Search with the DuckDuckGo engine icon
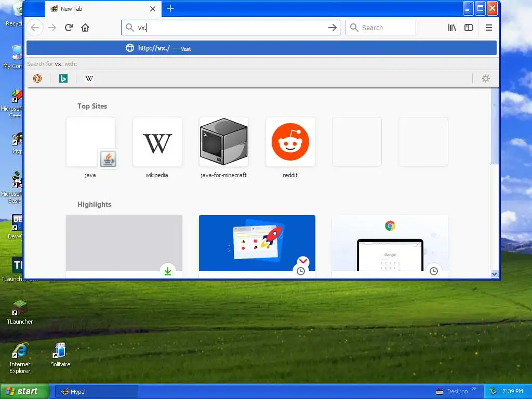Screen dimensions: 532x399 37,78
